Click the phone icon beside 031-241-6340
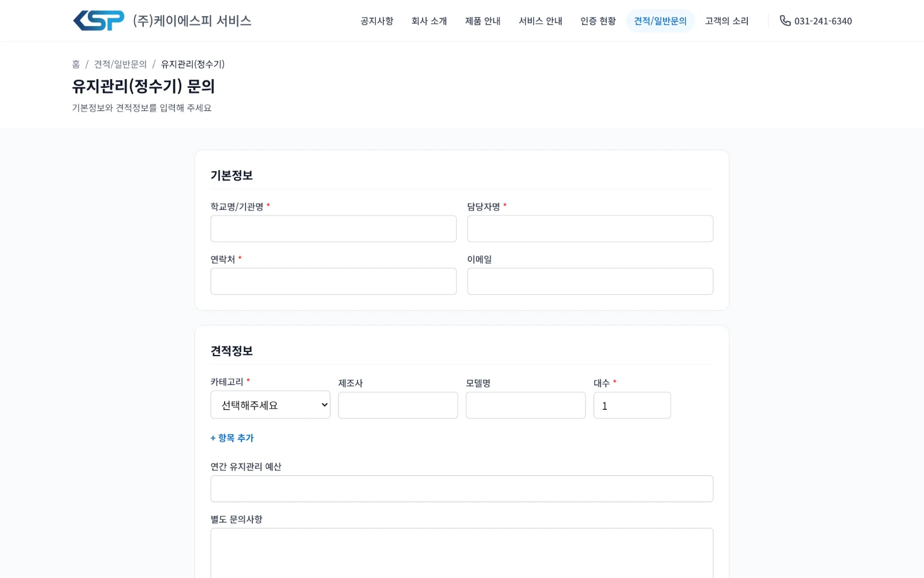The image size is (924, 578). point(785,21)
